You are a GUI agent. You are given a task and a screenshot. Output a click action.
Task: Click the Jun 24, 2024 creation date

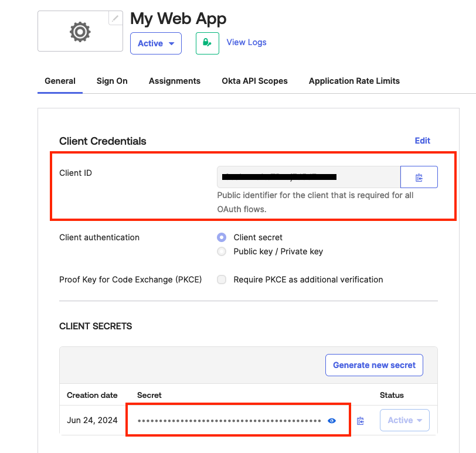[92, 420]
